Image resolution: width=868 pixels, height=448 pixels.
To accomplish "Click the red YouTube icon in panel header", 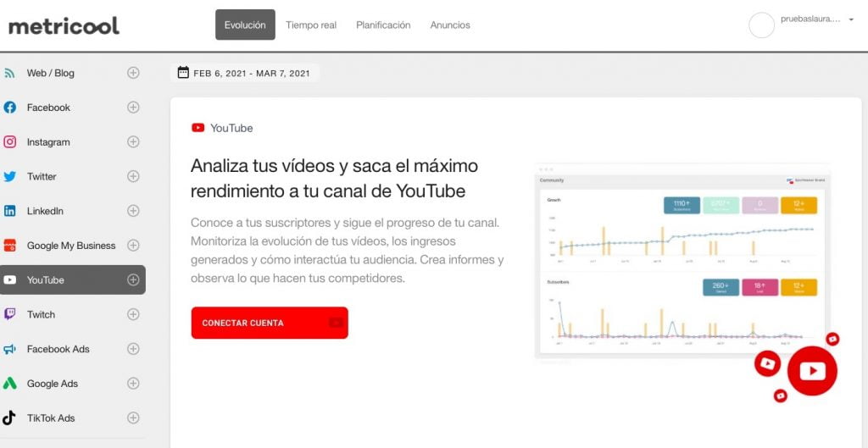I will point(198,128).
